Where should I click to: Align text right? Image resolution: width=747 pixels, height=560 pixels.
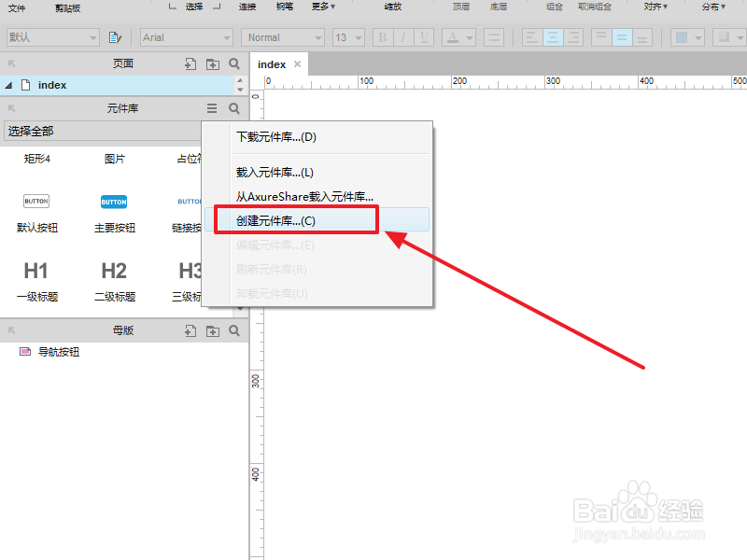[573, 37]
